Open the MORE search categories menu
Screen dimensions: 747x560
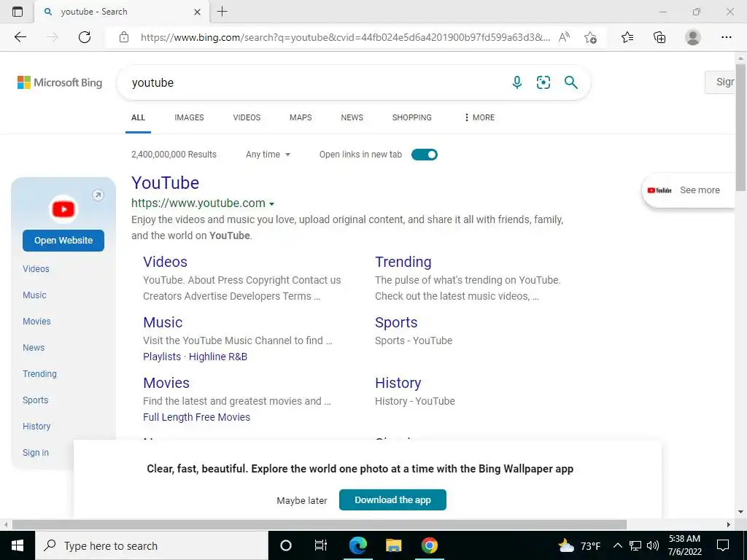pos(479,117)
